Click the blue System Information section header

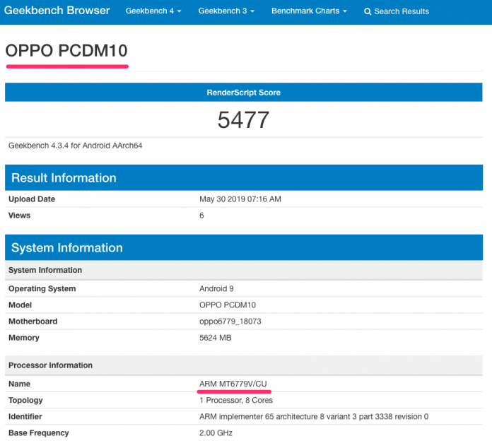(243, 247)
